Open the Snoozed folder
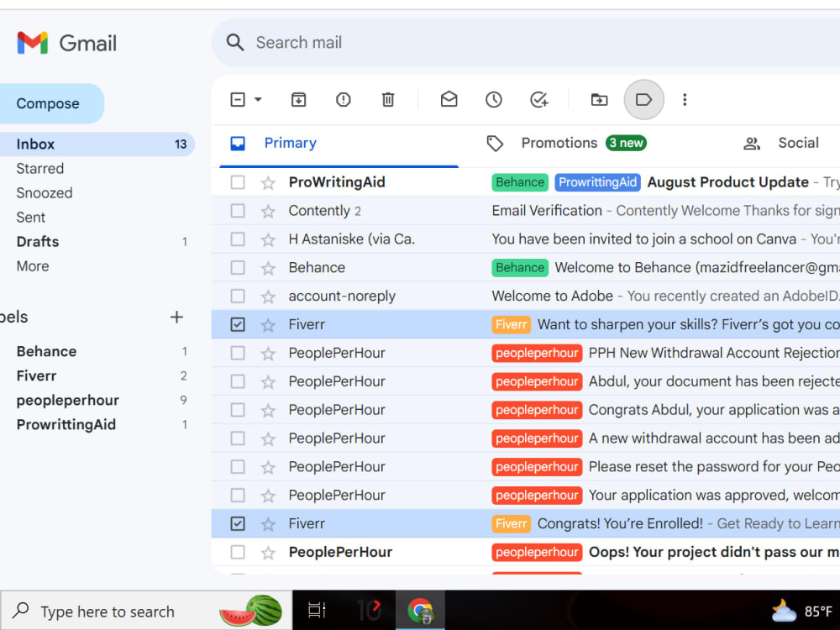 [45, 193]
